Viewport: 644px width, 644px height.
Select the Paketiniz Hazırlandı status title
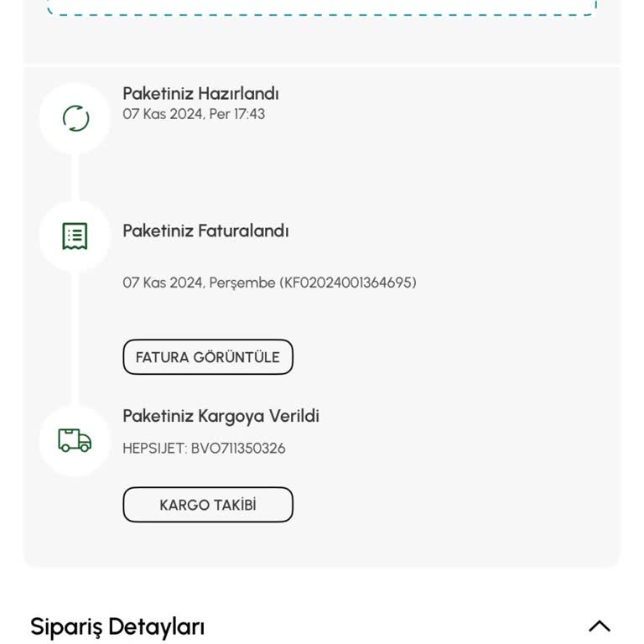click(x=200, y=94)
